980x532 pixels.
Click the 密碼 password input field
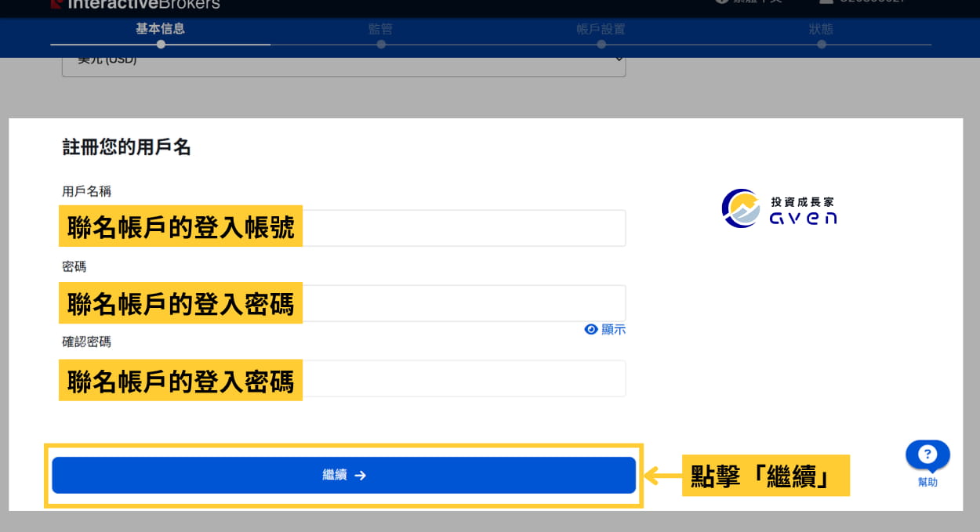344,303
